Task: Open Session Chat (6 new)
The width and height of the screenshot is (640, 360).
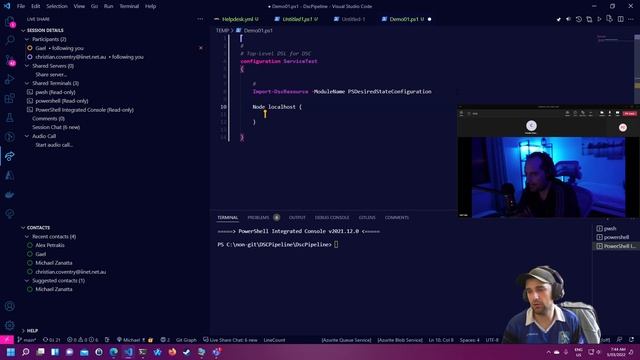Action: (x=56, y=127)
